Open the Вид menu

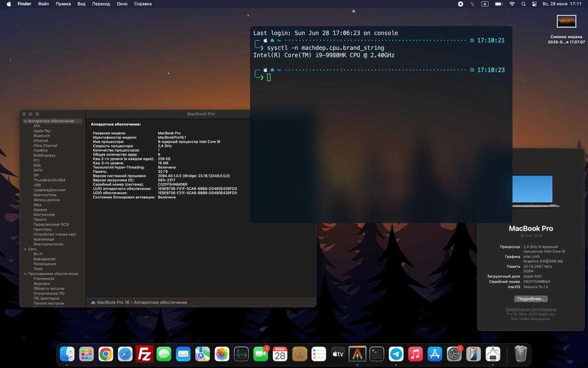click(81, 4)
